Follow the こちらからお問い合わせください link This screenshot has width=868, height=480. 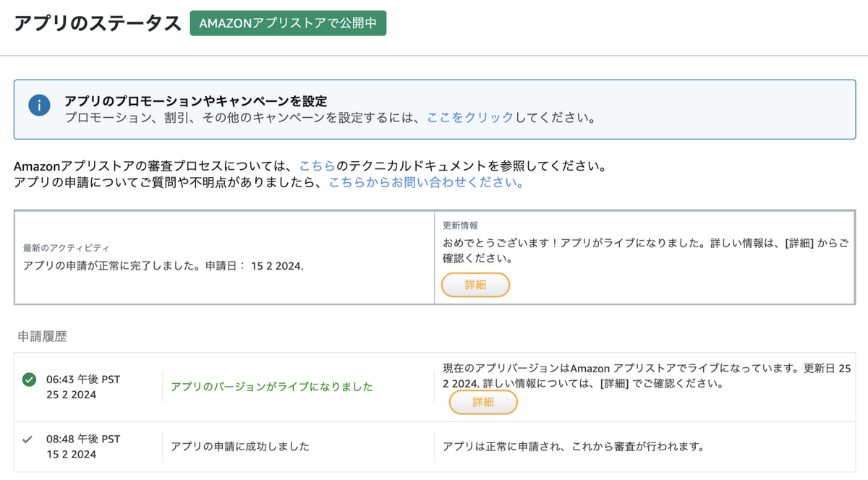(x=427, y=183)
